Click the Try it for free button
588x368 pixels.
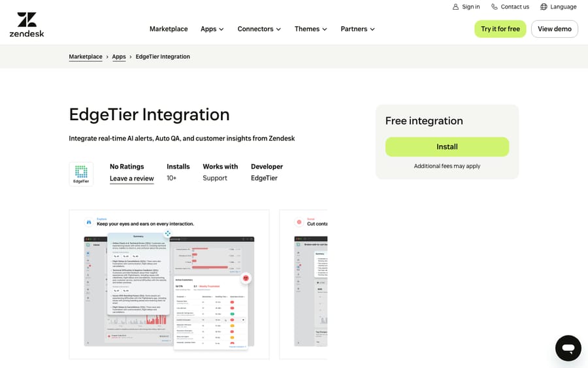tap(500, 29)
